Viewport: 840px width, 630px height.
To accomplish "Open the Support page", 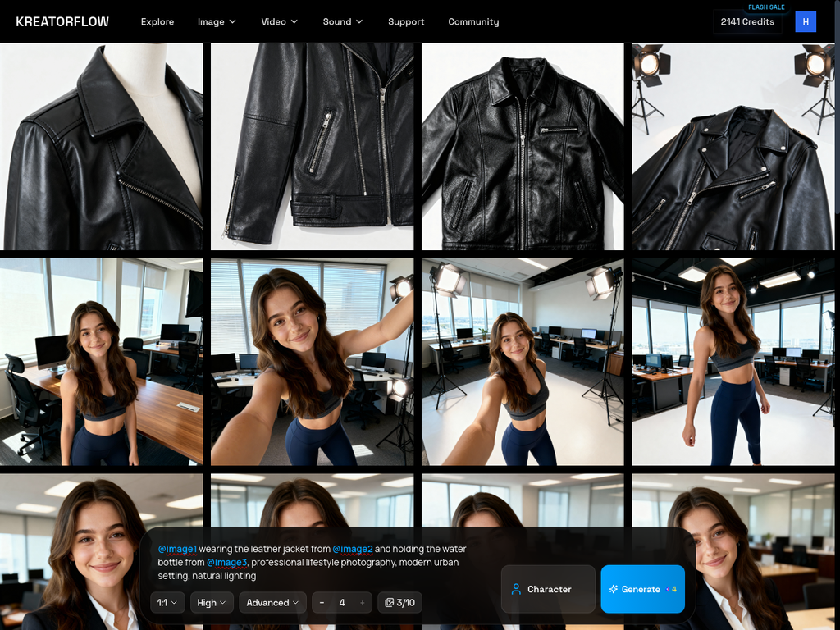I will click(406, 21).
